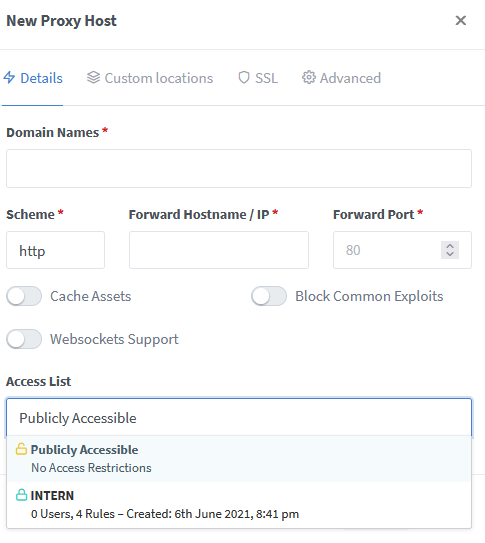Open the Advanced tab
The image size is (485, 543).
tap(341, 78)
